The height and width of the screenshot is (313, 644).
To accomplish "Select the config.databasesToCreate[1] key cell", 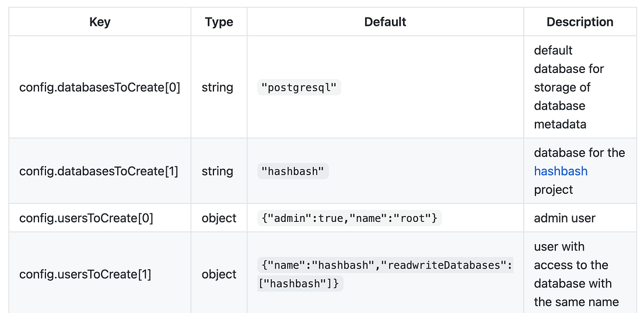I will [99, 171].
